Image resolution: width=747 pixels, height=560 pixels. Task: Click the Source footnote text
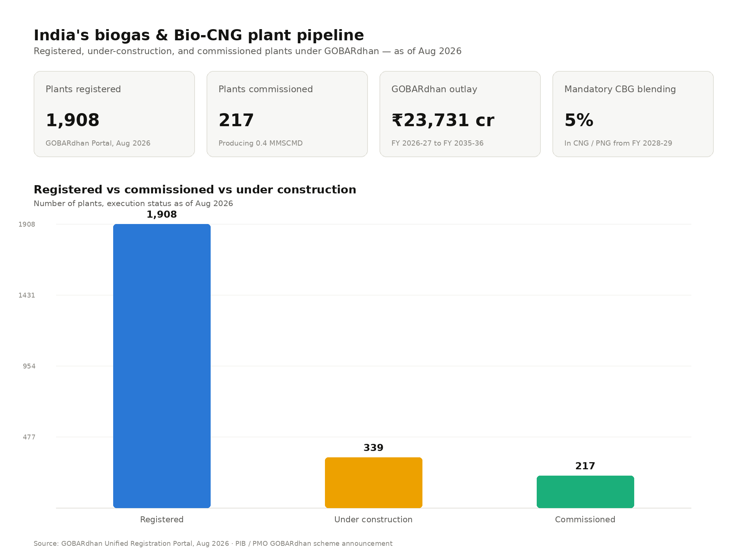tap(213, 544)
